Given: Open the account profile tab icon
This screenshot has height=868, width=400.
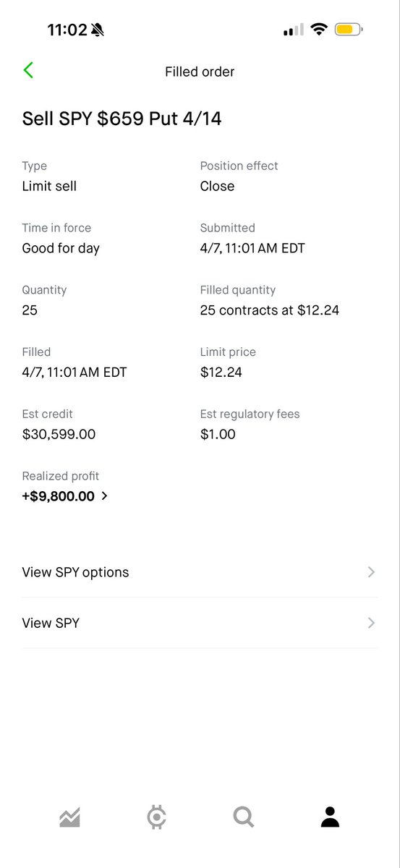Looking at the screenshot, I should click(x=330, y=817).
